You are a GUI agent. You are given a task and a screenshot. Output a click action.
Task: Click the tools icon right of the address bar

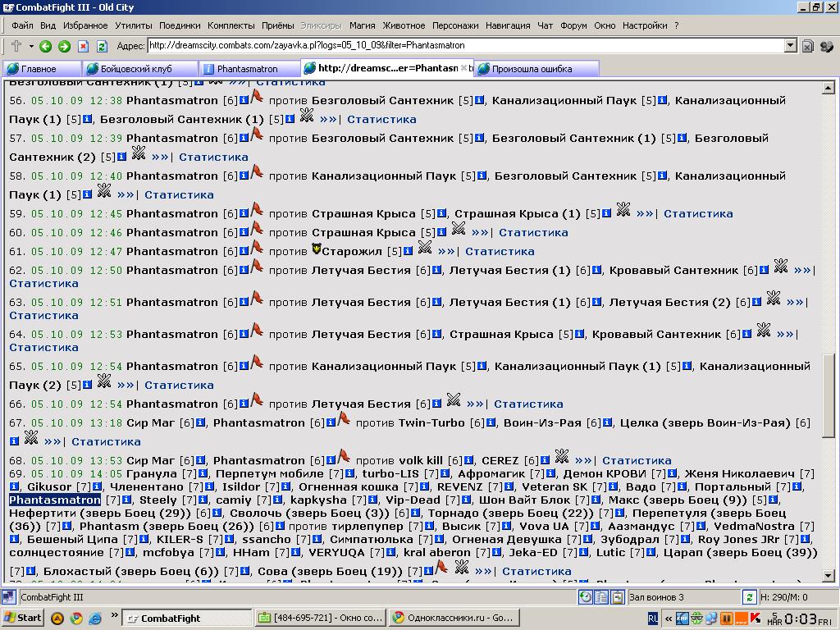click(808, 47)
